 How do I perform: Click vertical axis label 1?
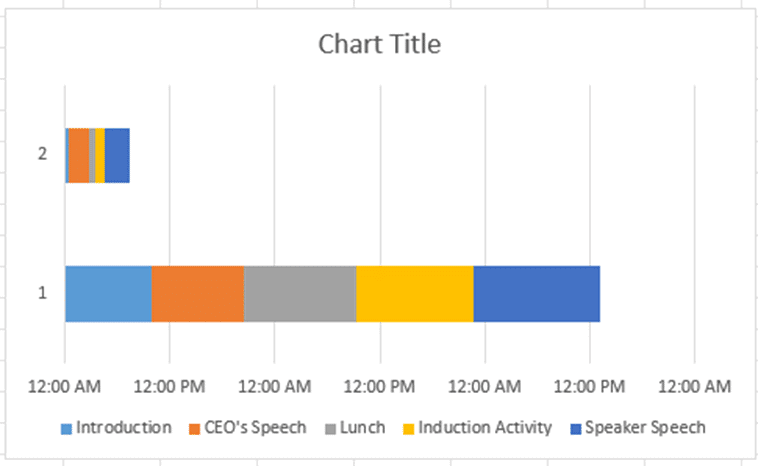tap(42, 294)
